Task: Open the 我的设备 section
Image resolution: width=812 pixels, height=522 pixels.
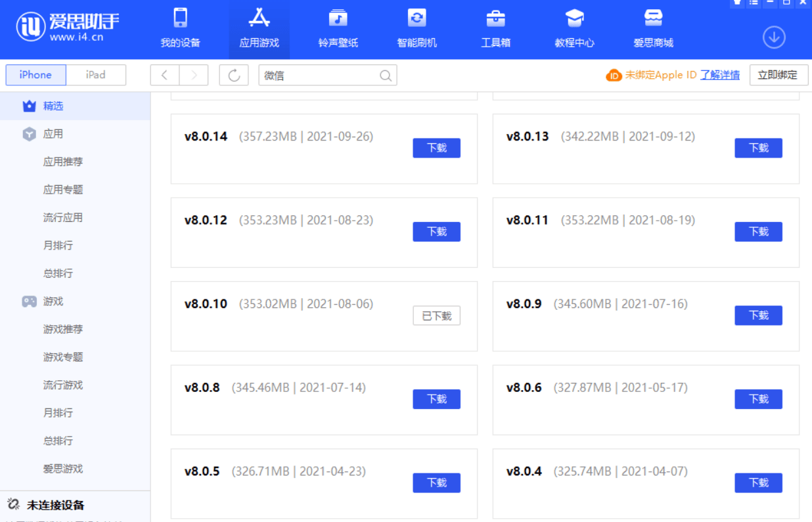Action: pos(180,29)
